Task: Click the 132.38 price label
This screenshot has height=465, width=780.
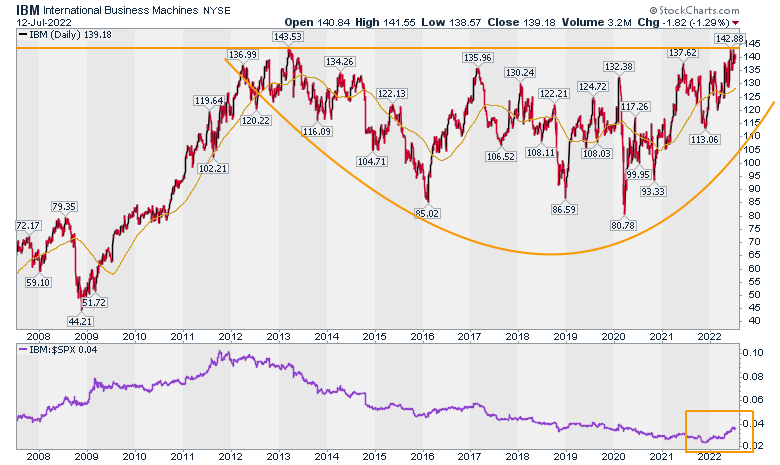Action: point(618,67)
